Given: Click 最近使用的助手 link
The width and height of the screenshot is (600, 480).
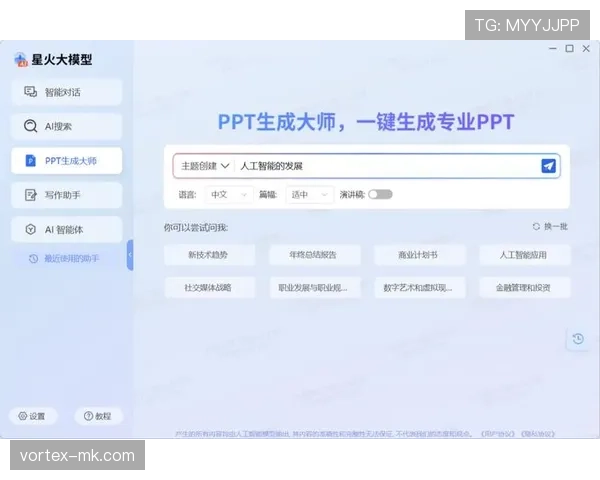Looking at the screenshot, I should pyautogui.click(x=71, y=258).
